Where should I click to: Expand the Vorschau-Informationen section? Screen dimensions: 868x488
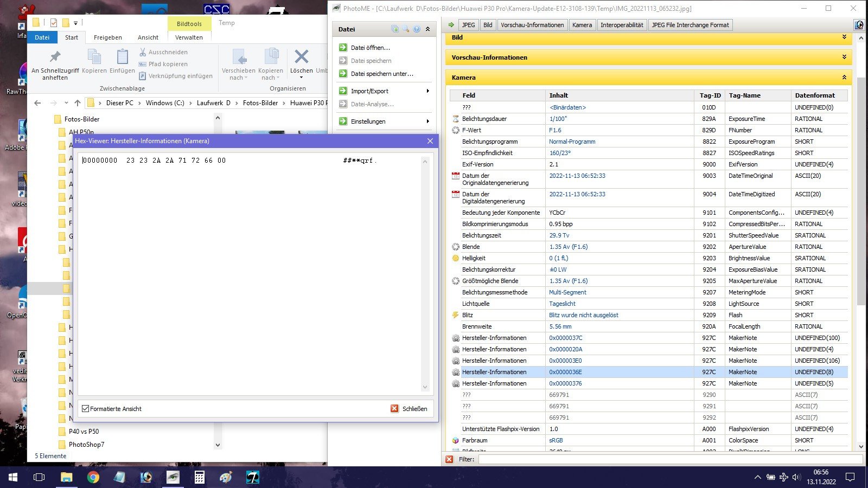point(844,57)
